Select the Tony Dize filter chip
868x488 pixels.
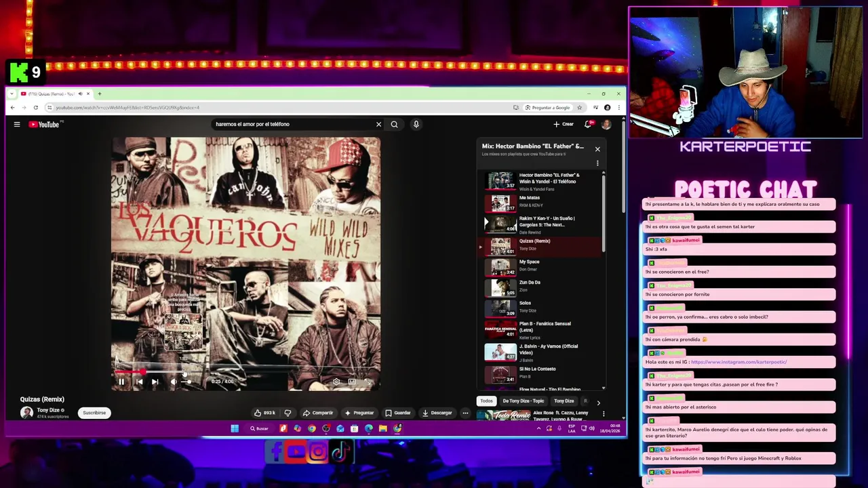tap(564, 401)
